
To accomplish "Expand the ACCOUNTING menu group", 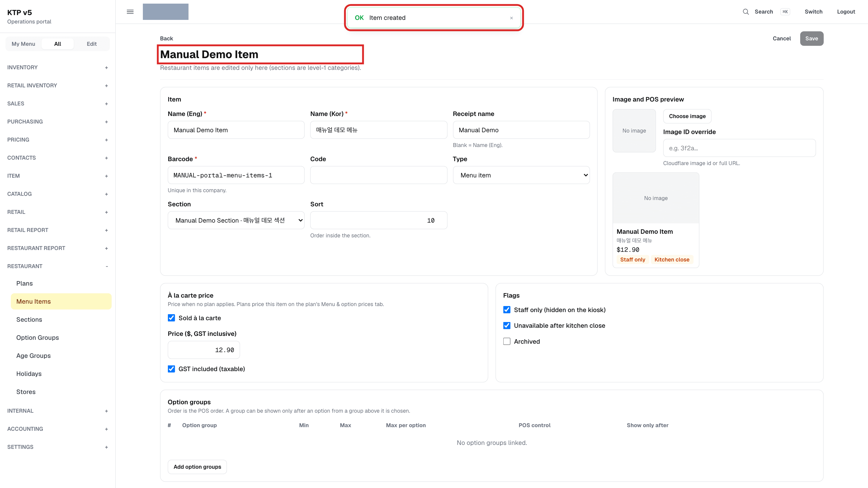I will 58,429.
